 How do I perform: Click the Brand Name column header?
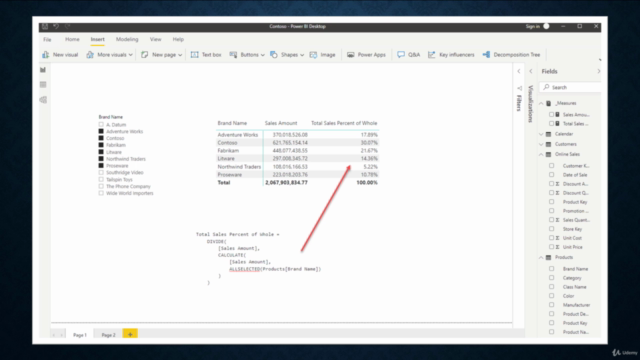(232, 123)
